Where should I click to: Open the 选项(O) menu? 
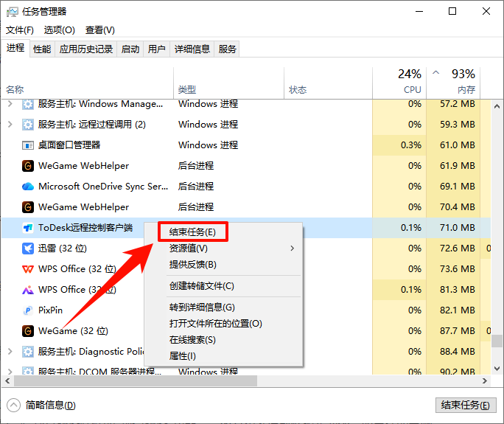click(60, 30)
